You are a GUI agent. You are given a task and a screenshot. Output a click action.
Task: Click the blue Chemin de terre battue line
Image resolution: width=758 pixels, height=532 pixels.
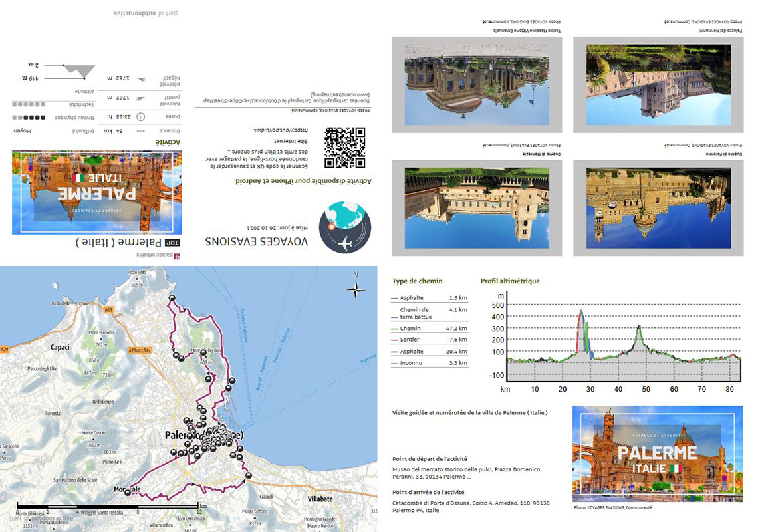point(394,317)
